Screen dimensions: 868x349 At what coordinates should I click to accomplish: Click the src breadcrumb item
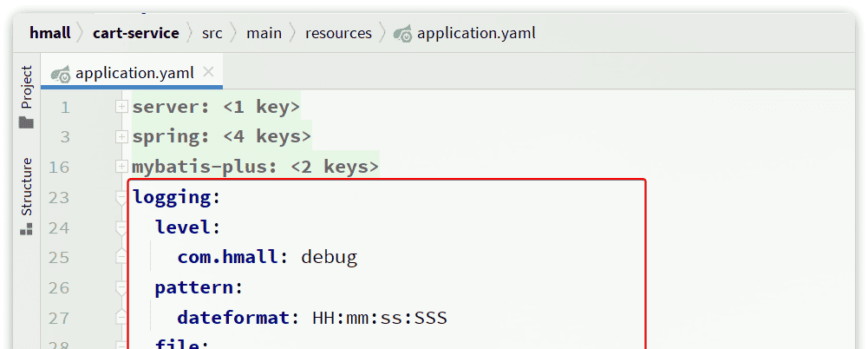pyautogui.click(x=212, y=33)
